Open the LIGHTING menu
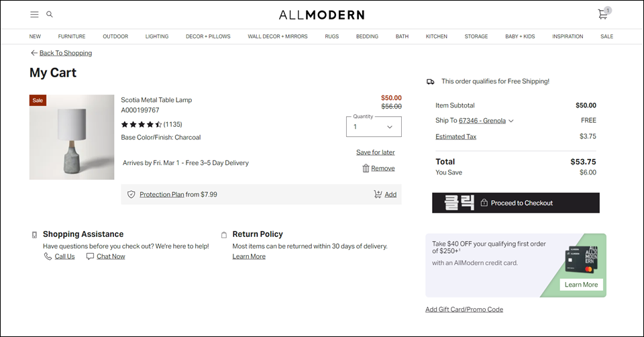 (x=157, y=36)
